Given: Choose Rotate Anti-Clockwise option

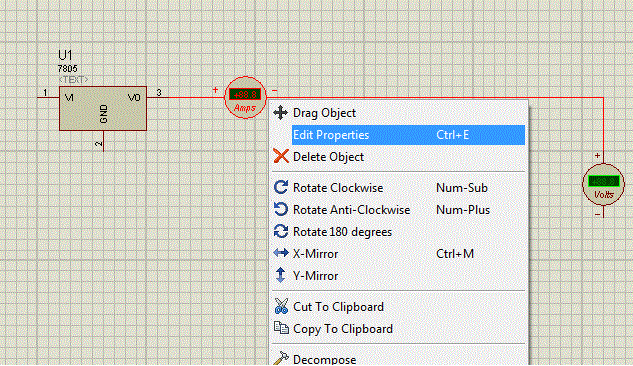Looking at the screenshot, I should 398,210.
